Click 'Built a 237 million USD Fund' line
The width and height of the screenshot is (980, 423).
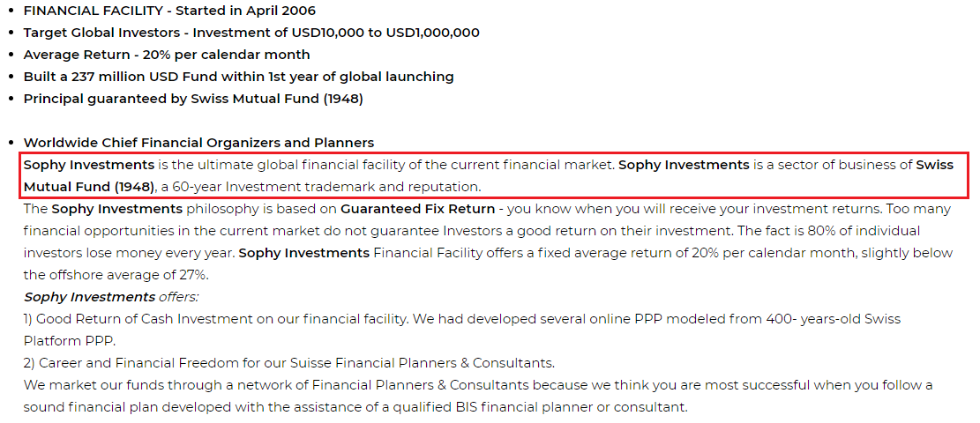click(x=239, y=77)
